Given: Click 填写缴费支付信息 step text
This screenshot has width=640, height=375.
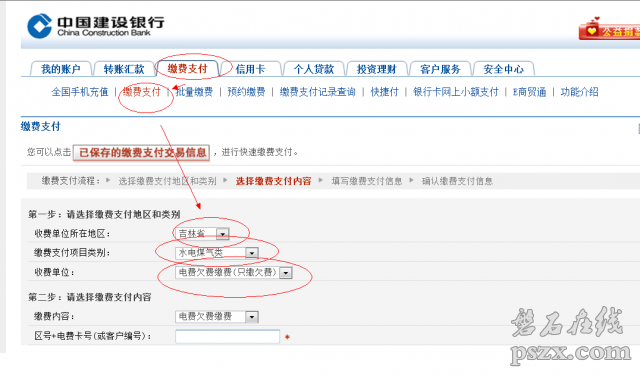Looking at the screenshot, I should (367, 181).
